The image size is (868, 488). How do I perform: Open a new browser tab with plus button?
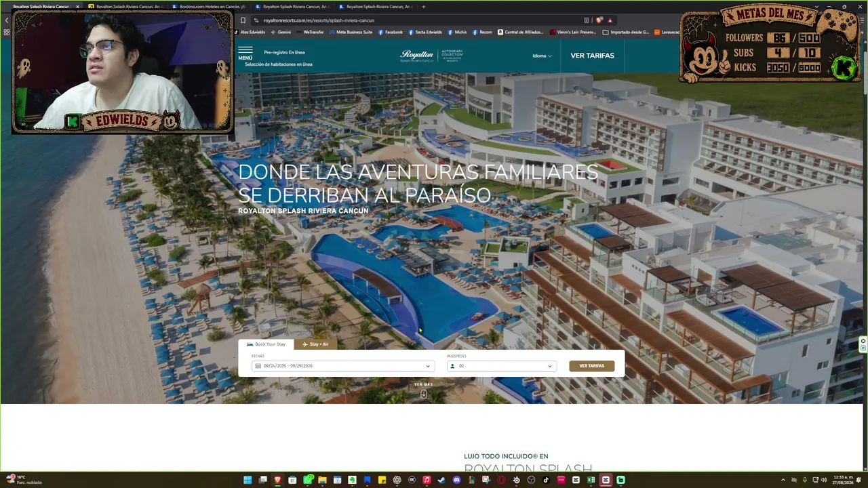[424, 7]
